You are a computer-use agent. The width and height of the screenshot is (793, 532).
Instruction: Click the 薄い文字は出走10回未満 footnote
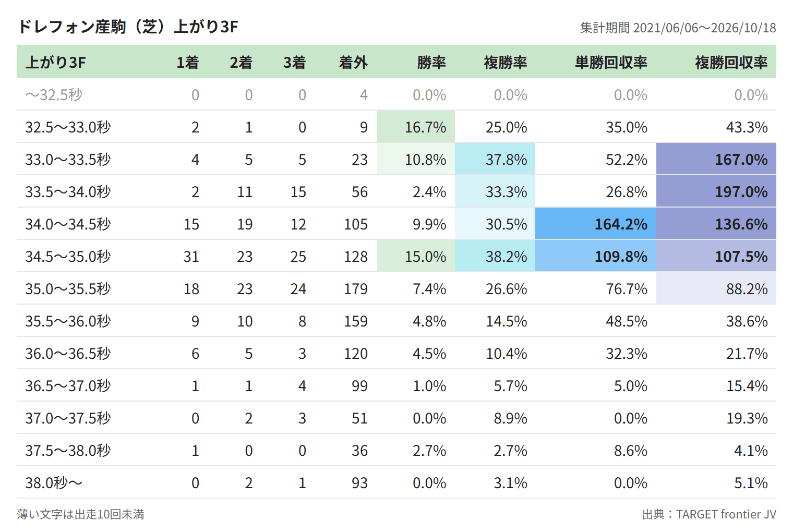[x=80, y=514]
